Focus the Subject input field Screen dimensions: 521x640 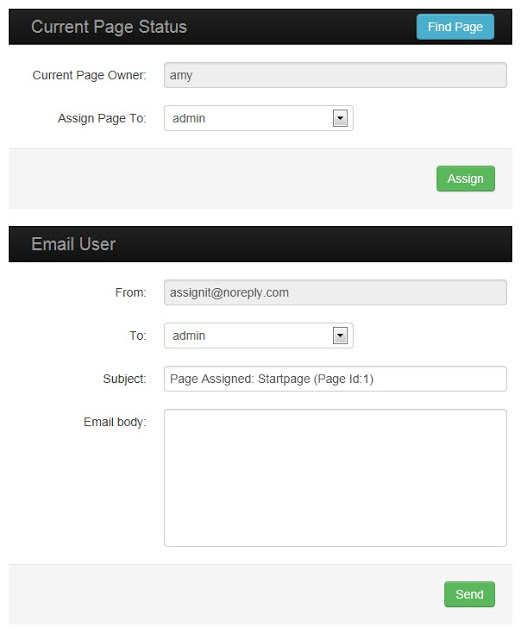pos(335,379)
